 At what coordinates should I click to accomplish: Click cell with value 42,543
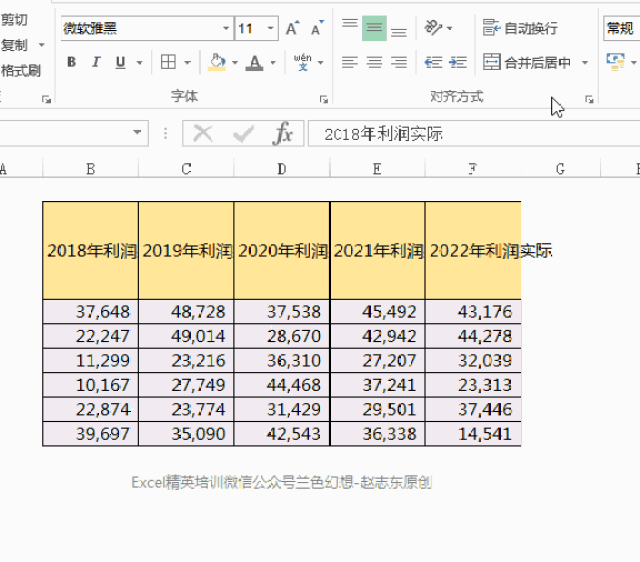282,434
